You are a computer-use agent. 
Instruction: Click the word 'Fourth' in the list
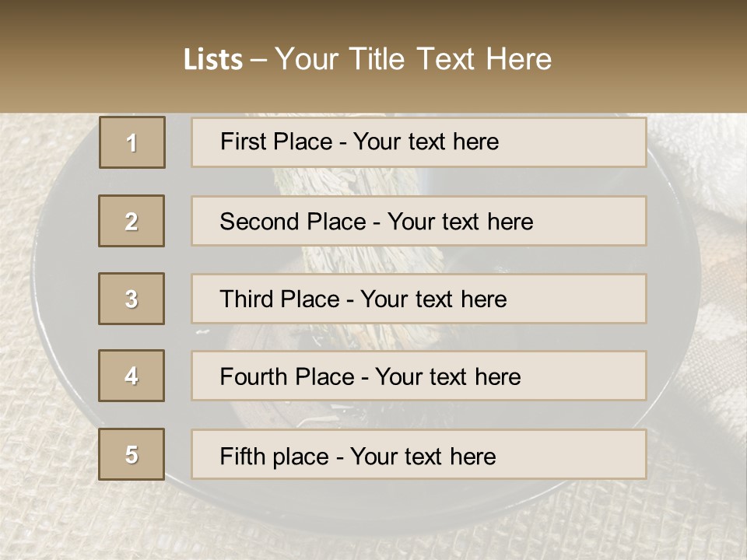point(253,376)
